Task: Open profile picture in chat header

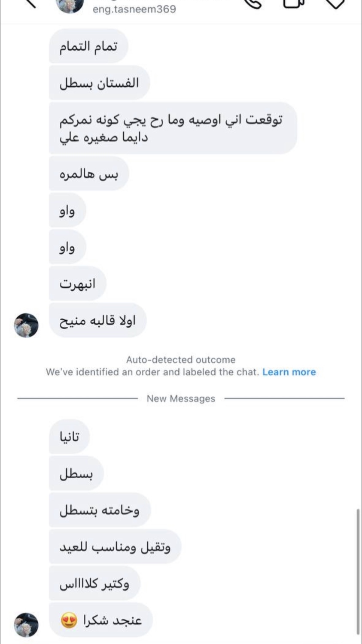Action: [70, 5]
